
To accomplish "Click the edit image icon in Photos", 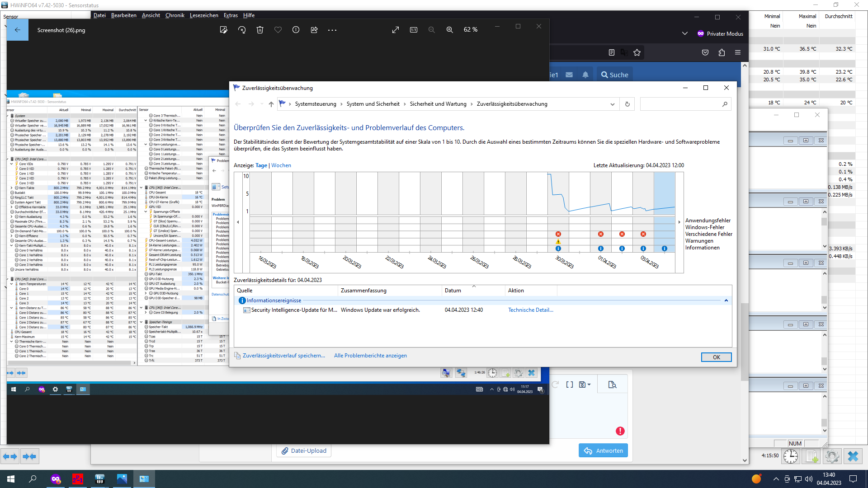I will pyautogui.click(x=223, y=30).
